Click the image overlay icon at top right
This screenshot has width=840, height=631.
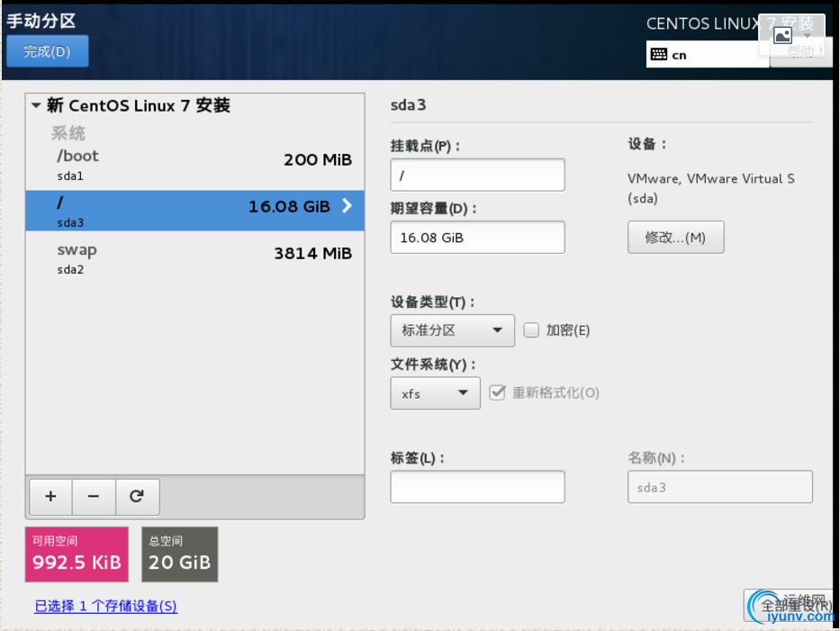pos(782,35)
